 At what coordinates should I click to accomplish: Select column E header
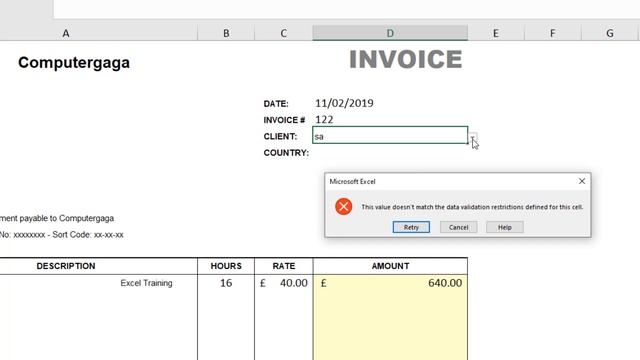(496, 33)
